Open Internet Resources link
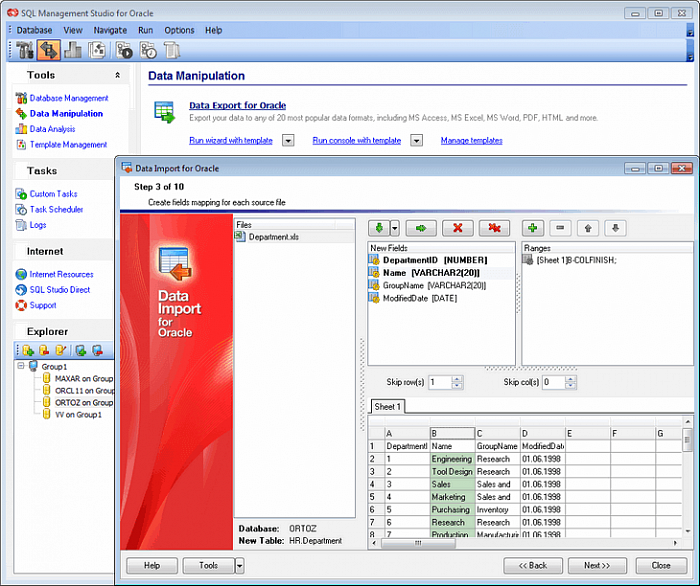This screenshot has height=586, width=700. (x=62, y=274)
